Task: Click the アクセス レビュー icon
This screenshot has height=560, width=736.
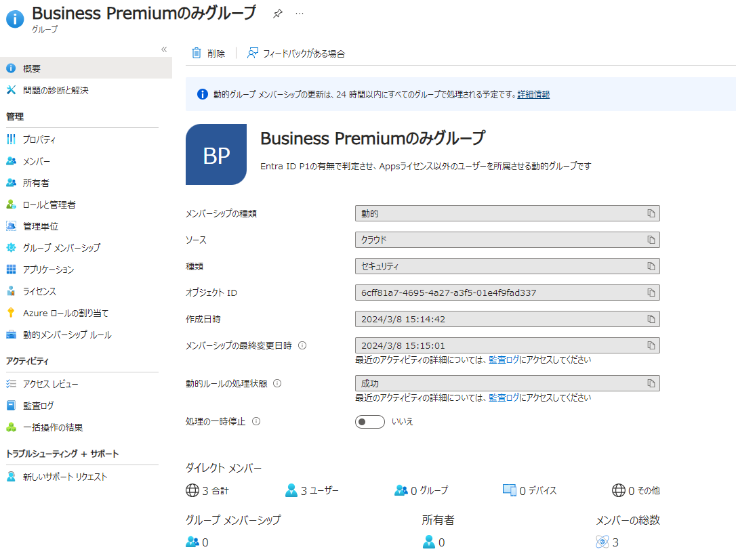Action: point(12,384)
